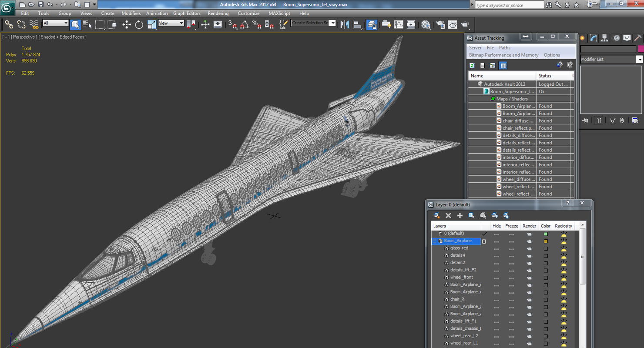Click the Angle Snap toggle
644x348 pixels.
click(x=245, y=24)
